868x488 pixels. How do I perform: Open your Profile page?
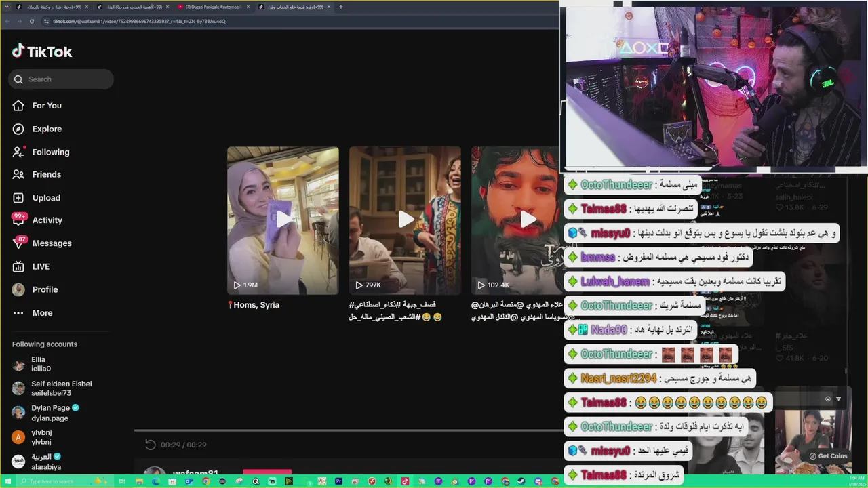pos(45,289)
